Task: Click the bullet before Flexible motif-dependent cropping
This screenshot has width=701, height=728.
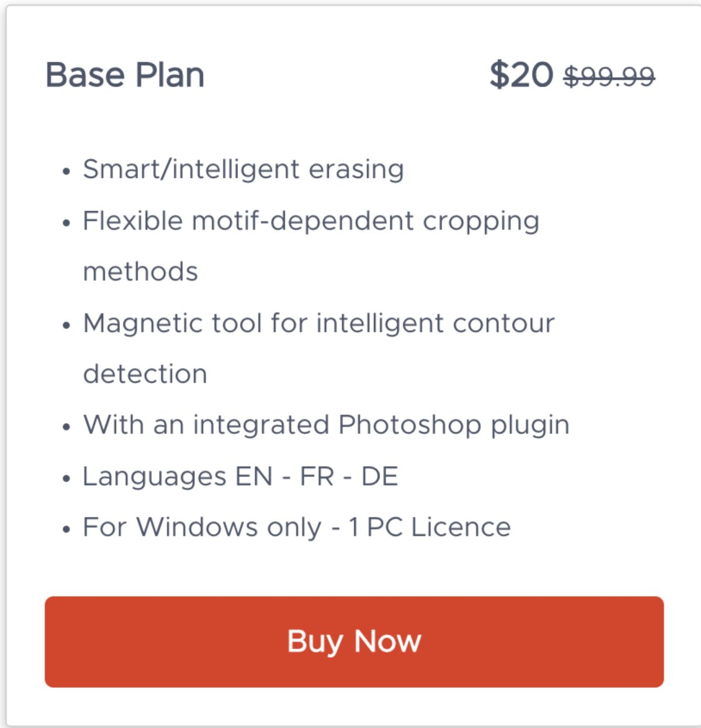Action: pos(67,223)
